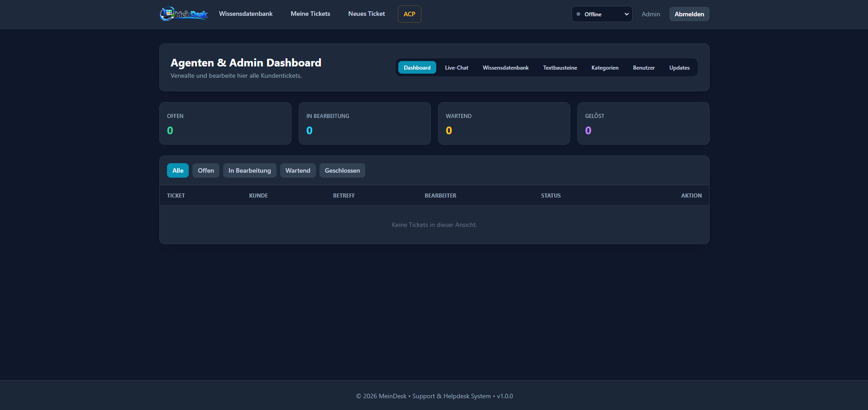Click the Offen stats card

tap(225, 123)
